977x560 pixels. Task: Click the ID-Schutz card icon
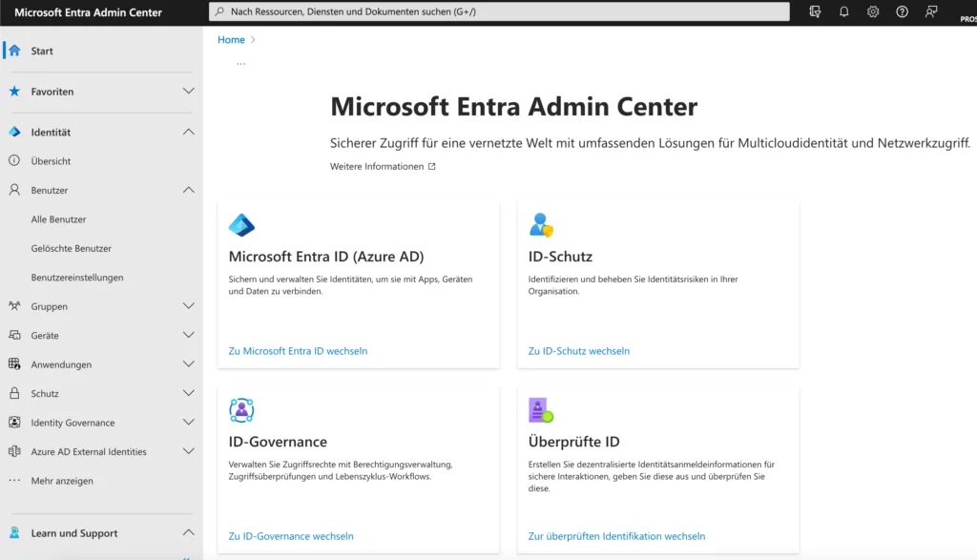point(541,225)
